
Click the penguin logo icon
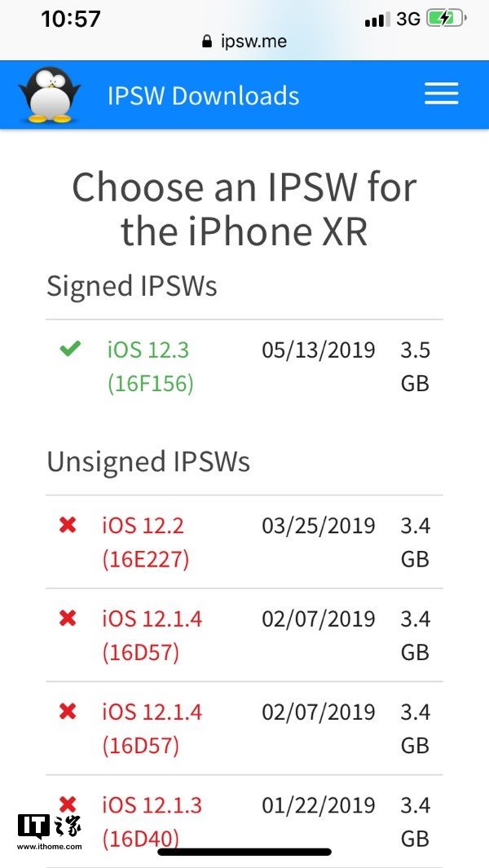(50, 95)
